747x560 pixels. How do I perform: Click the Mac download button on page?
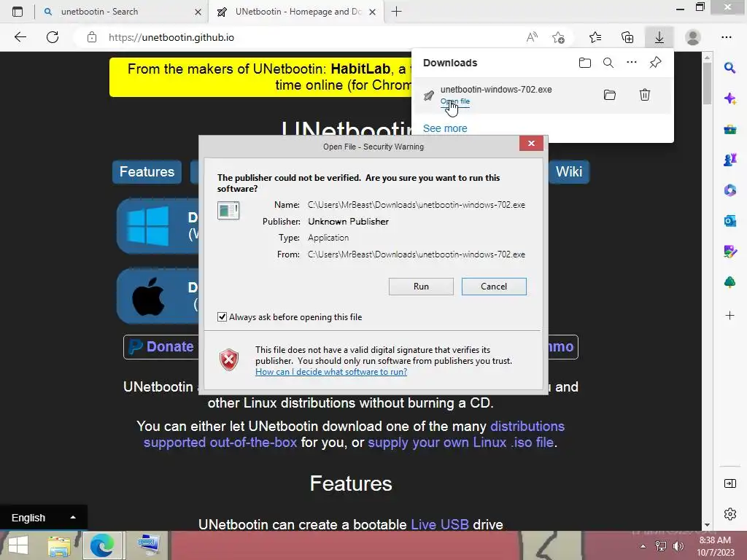tap(158, 296)
